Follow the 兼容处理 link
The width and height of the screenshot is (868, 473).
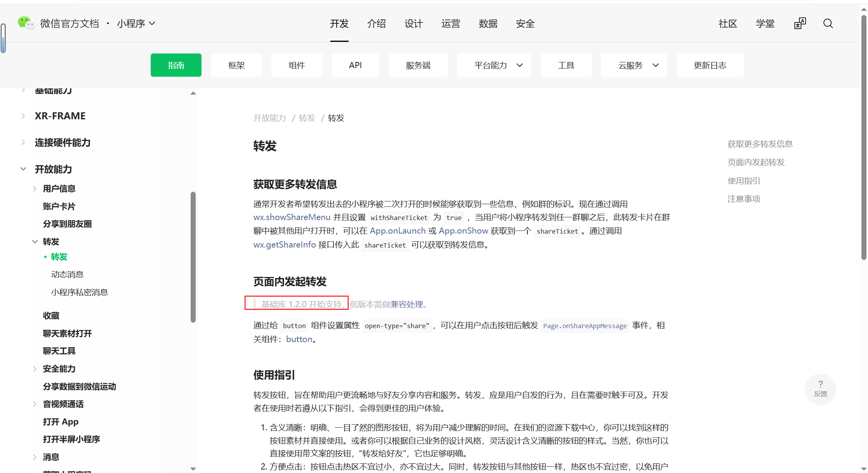[406, 304]
